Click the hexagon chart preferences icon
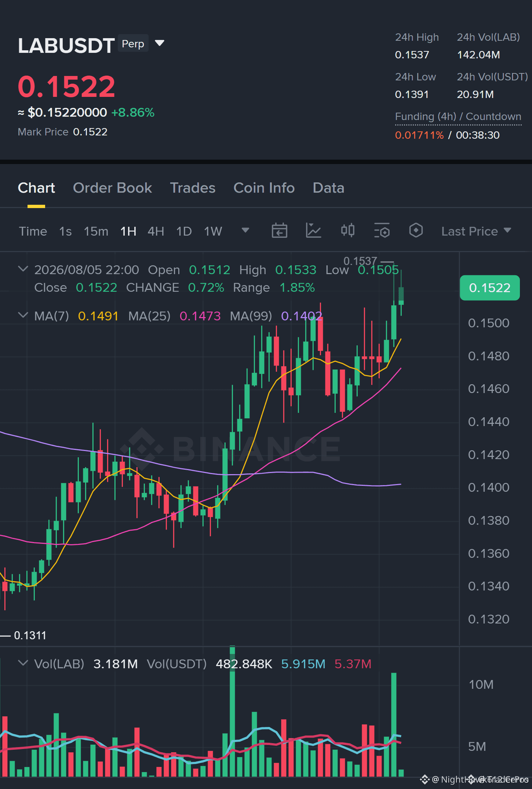Viewport: 532px width, 789px height. tap(416, 230)
